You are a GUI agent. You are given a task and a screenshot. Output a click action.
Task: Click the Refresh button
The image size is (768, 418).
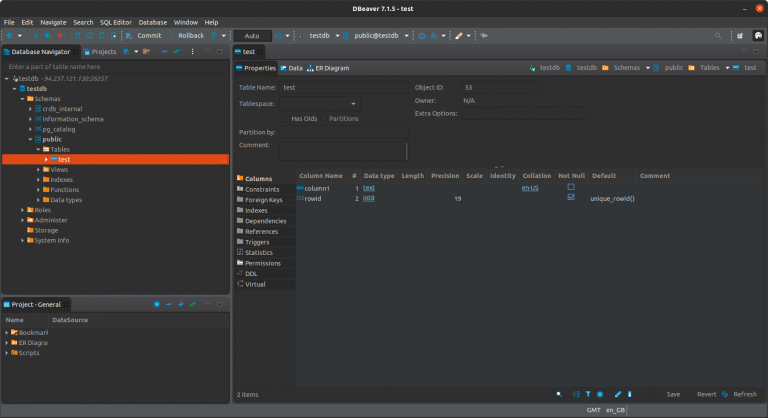pos(744,394)
